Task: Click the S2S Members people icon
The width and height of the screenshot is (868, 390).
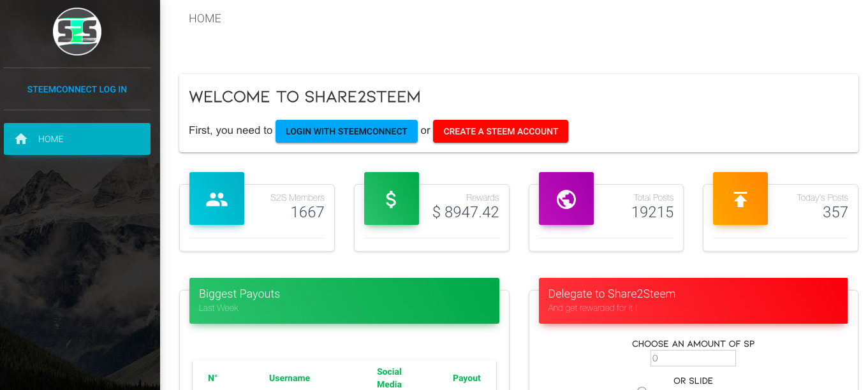Action: [217, 199]
